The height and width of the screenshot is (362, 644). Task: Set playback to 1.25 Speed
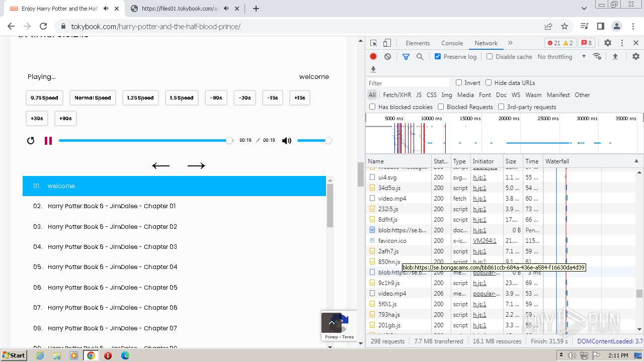140,98
